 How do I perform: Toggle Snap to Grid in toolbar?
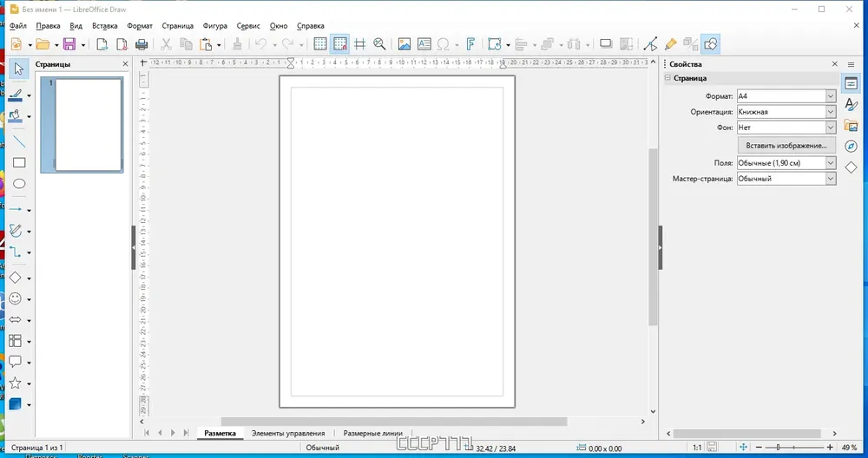pyautogui.click(x=340, y=44)
